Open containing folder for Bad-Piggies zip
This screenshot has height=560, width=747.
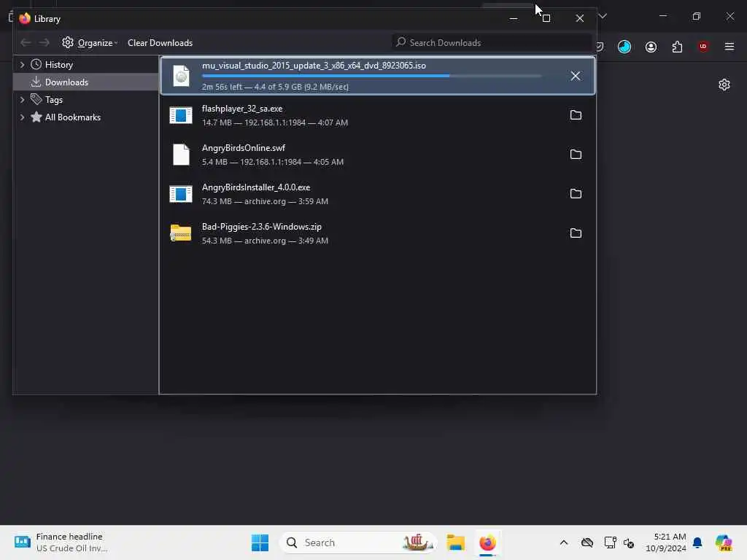tap(576, 233)
